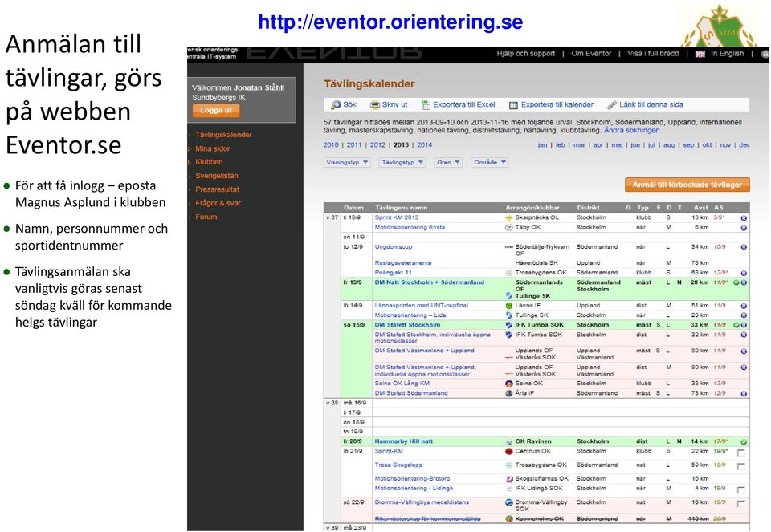The image size is (771, 532).
Task: Click the magnifier icon beside Sök
Action: (336, 104)
